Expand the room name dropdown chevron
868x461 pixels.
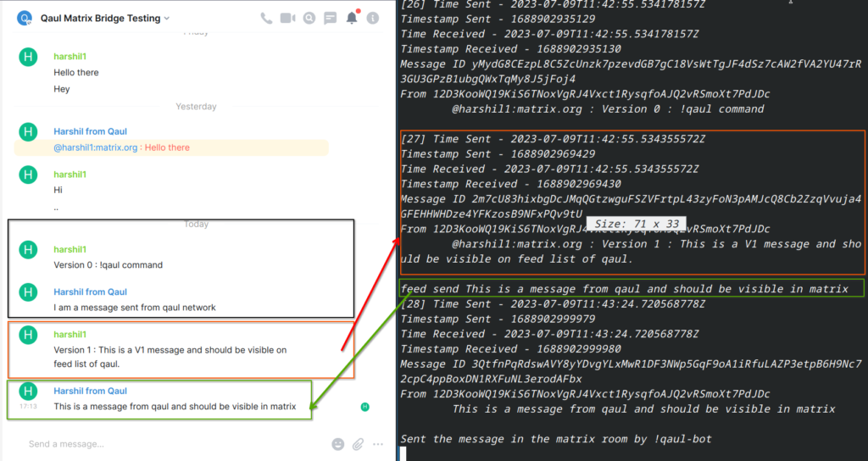tap(167, 19)
